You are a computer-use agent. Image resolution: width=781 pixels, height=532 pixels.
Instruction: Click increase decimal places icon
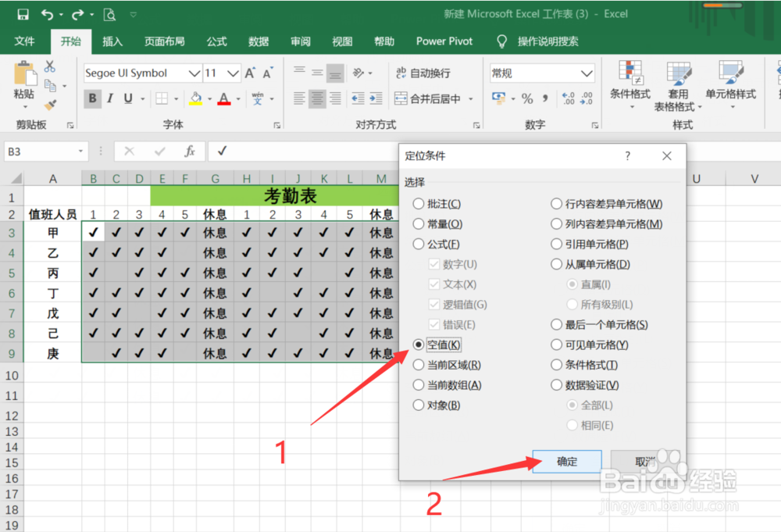tap(568, 98)
